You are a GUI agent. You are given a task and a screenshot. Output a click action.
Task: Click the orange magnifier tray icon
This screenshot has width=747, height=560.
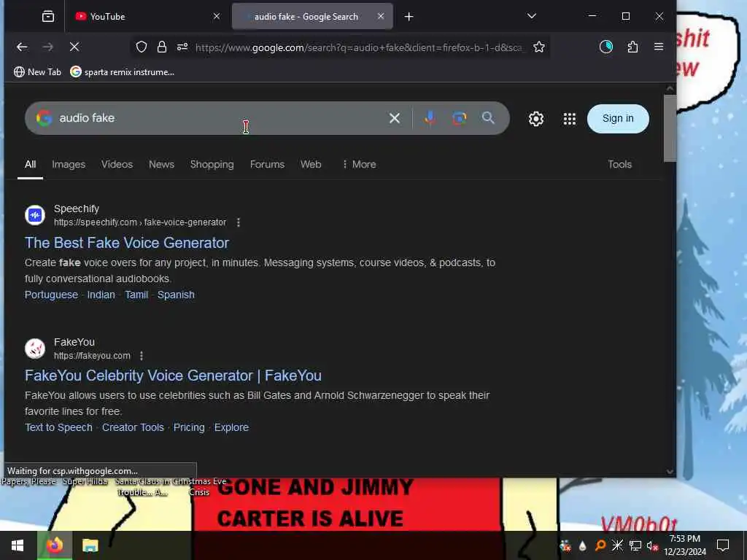coord(600,545)
